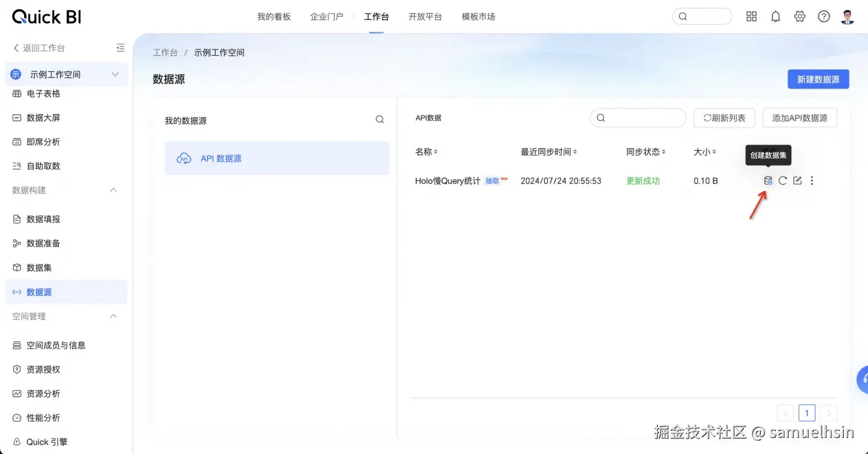Viewport: 868px width, 454px height.
Task: Click 新建数据源 button
Action: [818, 79]
